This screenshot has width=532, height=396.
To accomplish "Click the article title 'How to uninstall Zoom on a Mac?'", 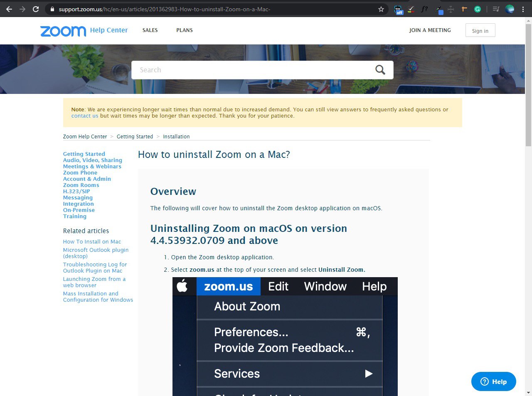I will 214,155.
